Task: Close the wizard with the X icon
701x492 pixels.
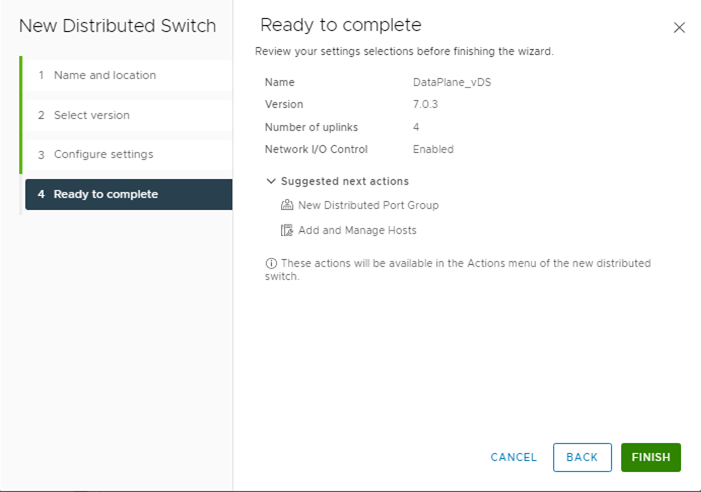Action: tap(679, 28)
